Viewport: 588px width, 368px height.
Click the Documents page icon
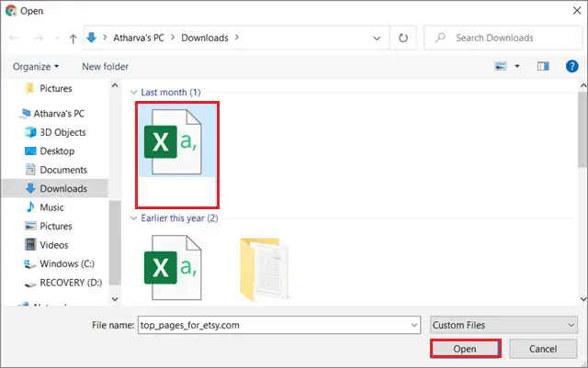[x=30, y=170]
